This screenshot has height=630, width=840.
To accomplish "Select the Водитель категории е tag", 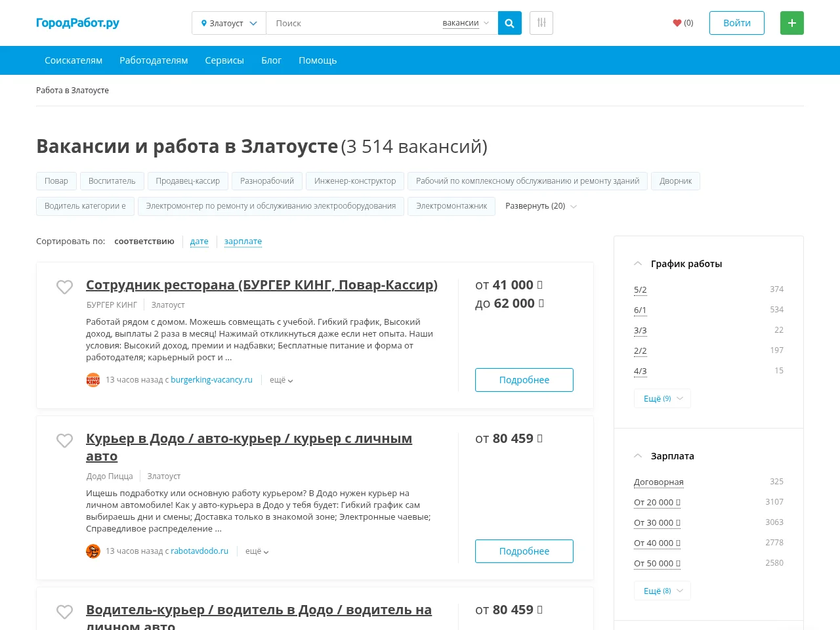I will [85, 206].
